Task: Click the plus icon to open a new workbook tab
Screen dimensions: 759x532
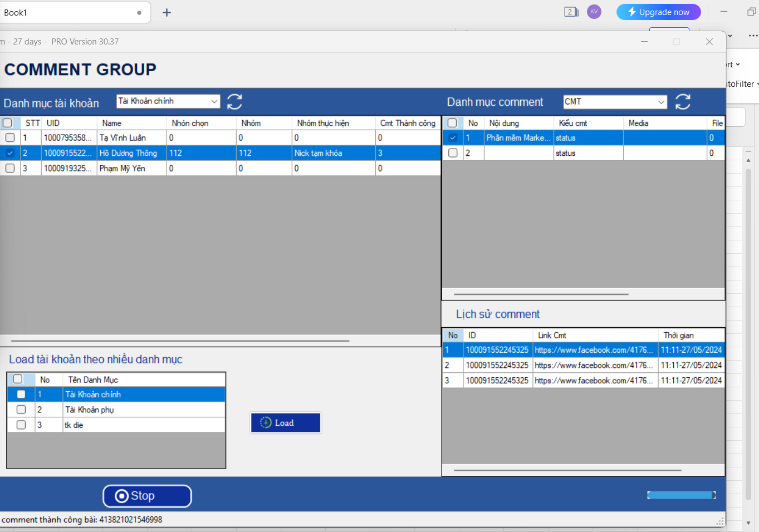Action: coord(166,12)
